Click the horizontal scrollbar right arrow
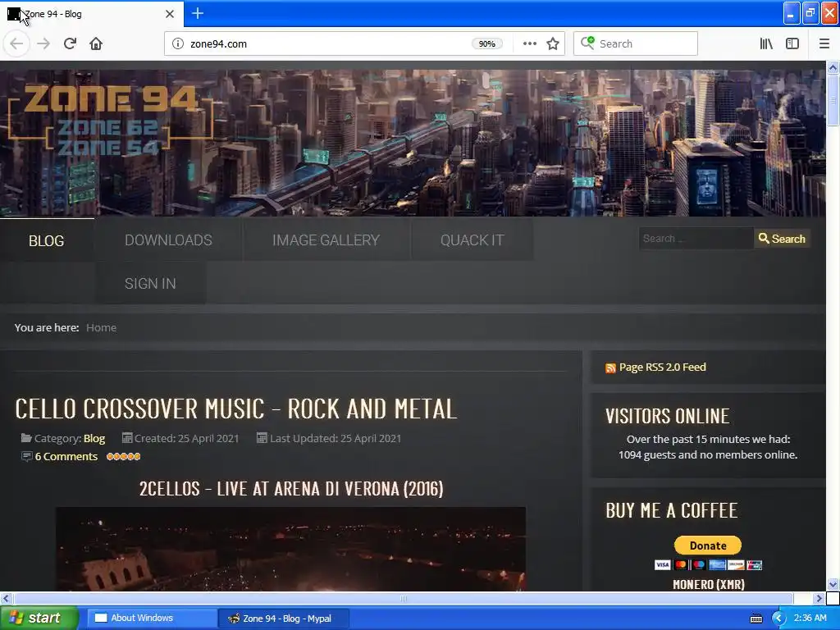The width and height of the screenshot is (840, 630). (x=819, y=598)
